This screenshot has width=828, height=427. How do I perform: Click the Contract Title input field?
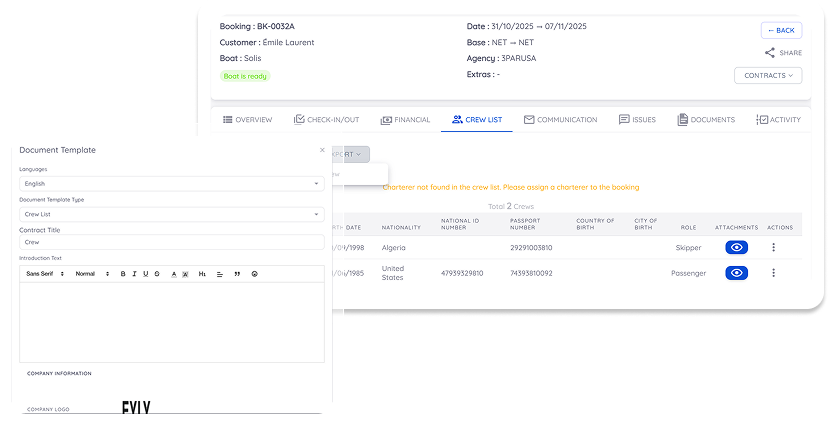tap(172, 242)
